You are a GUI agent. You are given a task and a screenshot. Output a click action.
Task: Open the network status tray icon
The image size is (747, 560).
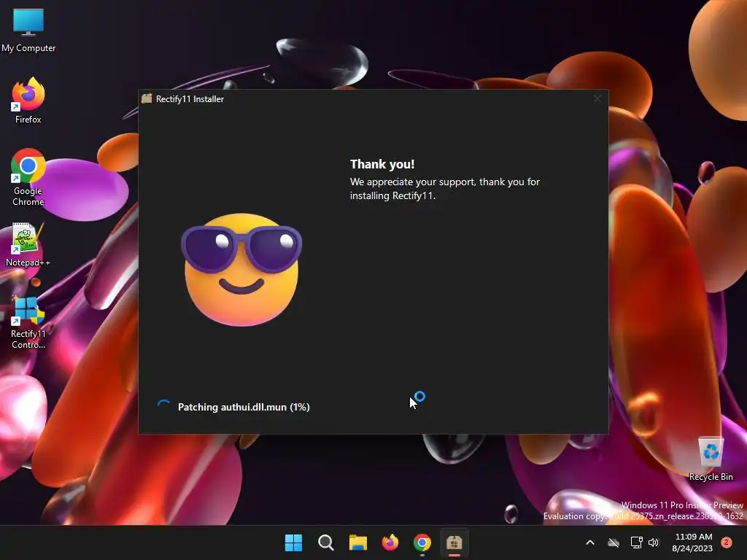[636, 542]
